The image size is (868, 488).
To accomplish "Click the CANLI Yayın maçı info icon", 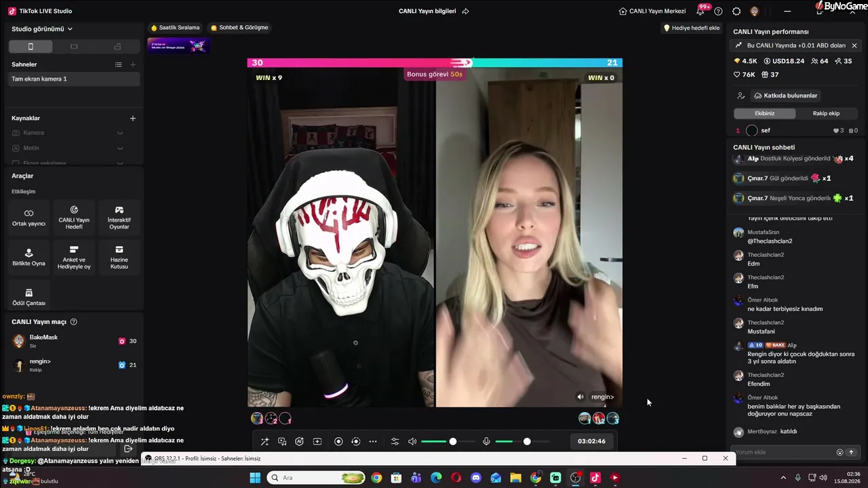I will [x=74, y=322].
